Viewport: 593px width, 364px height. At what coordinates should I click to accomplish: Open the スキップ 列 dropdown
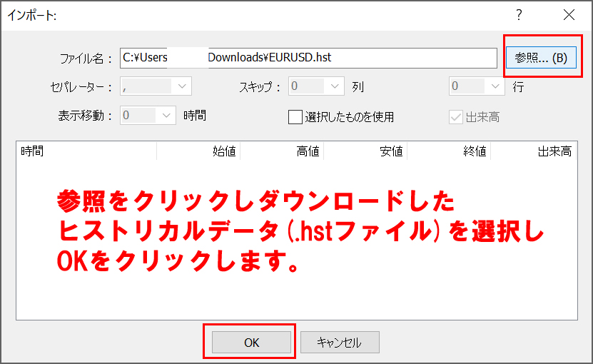[316, 86]
